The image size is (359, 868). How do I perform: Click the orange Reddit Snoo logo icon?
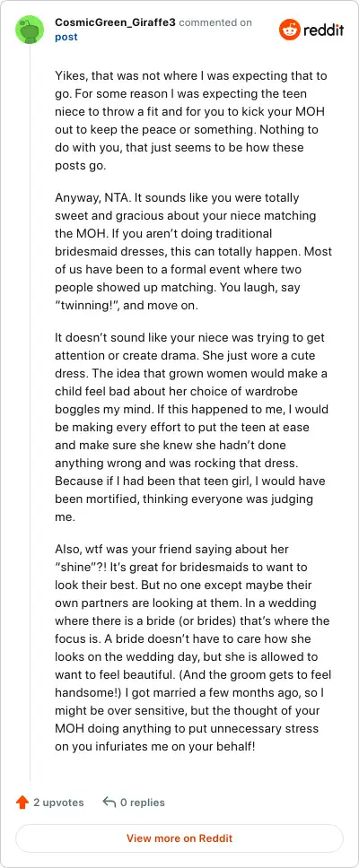tap(289, 30)
